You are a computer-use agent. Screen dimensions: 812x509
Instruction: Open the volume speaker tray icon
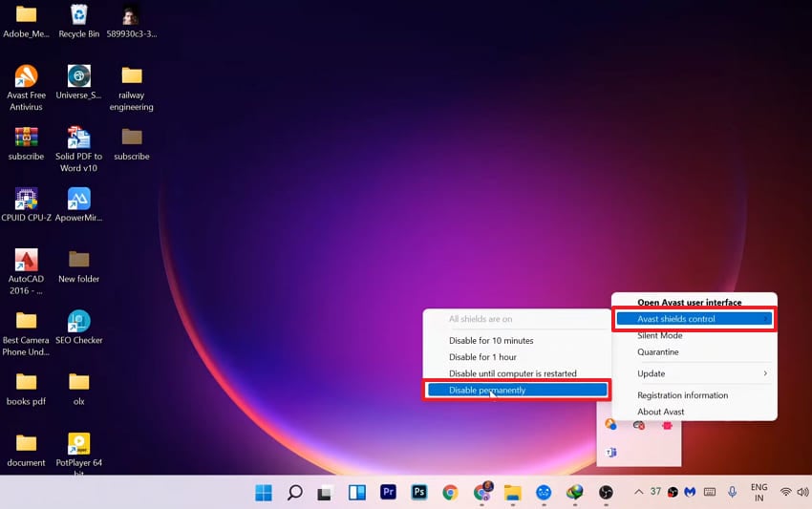click(802, 493)
